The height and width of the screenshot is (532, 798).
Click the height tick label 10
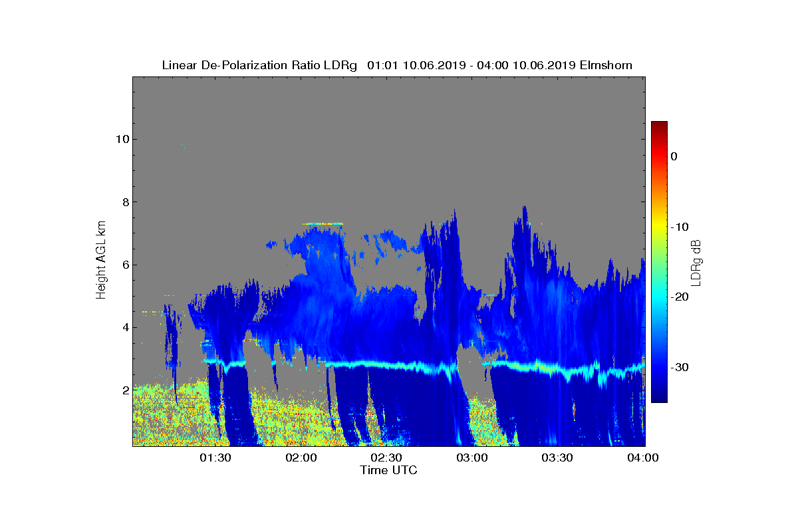coord(121,139)
